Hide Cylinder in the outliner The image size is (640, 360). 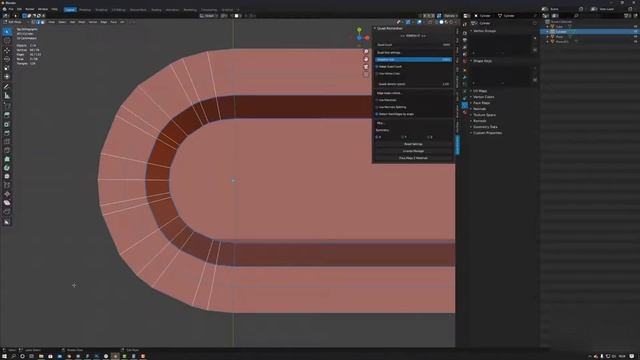coord(636,31)
